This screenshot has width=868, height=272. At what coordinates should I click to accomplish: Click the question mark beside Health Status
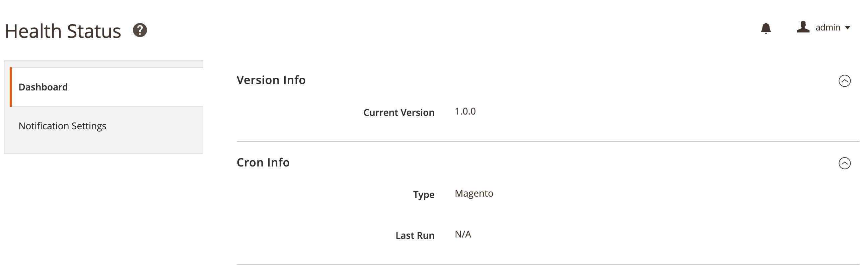click(x=140, y=30)
